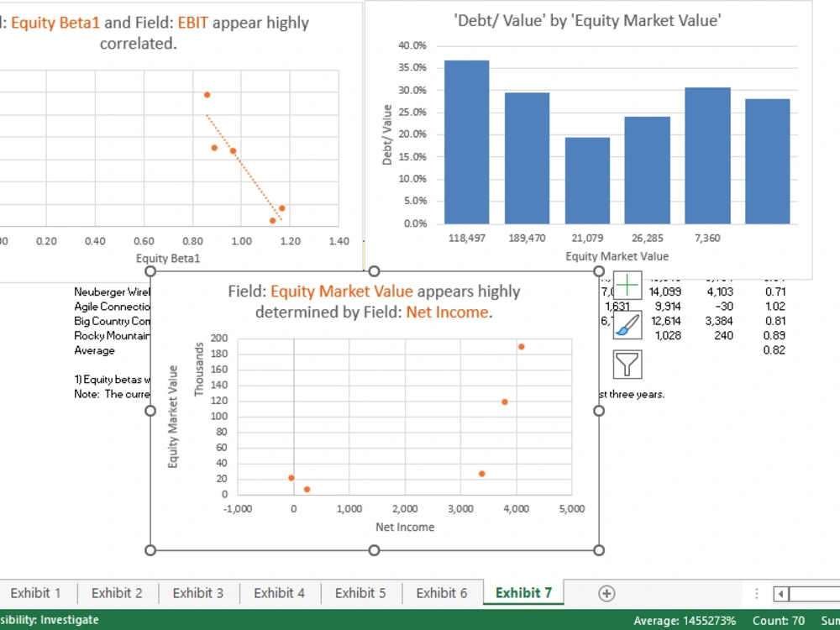Viewport: 840px width, 630px height.
Task: Select the dotted trendline in Beta chart
Action: click(244, 167)
